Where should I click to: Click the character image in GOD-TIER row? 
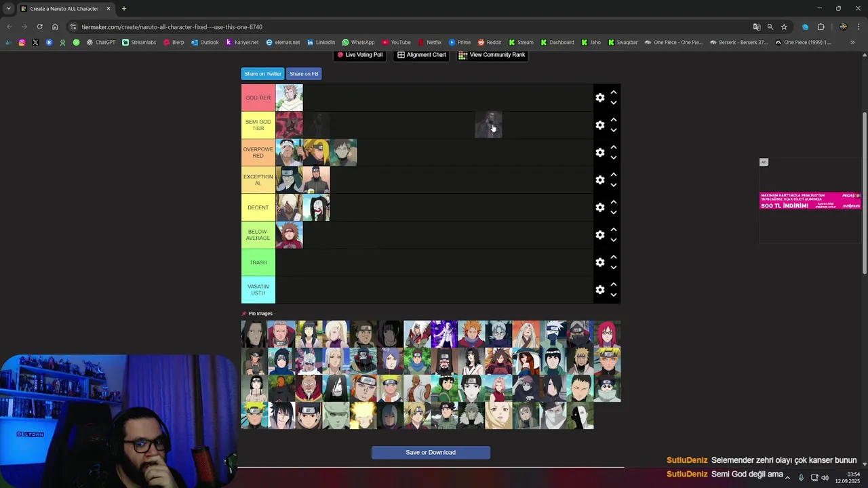point(289,98)
